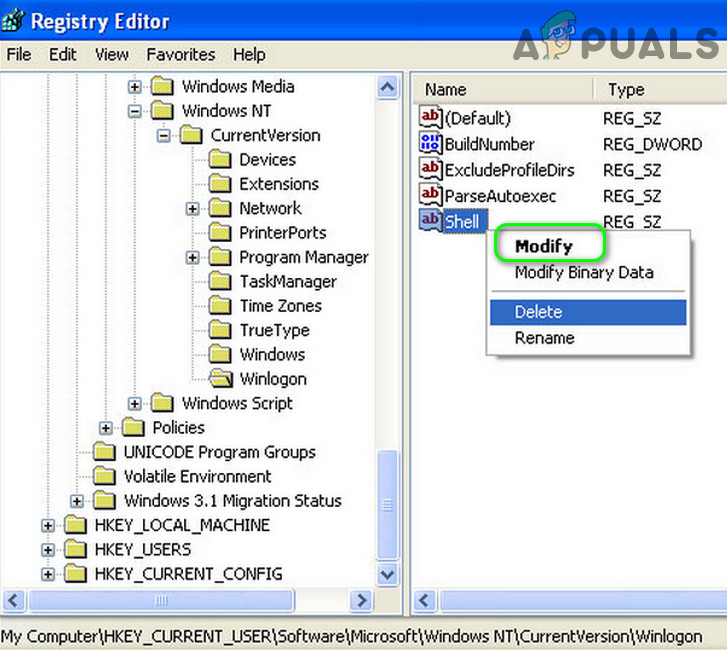
Task: Click the ExcludeProfileDirs value name
Action: click(x=510, y=170)
